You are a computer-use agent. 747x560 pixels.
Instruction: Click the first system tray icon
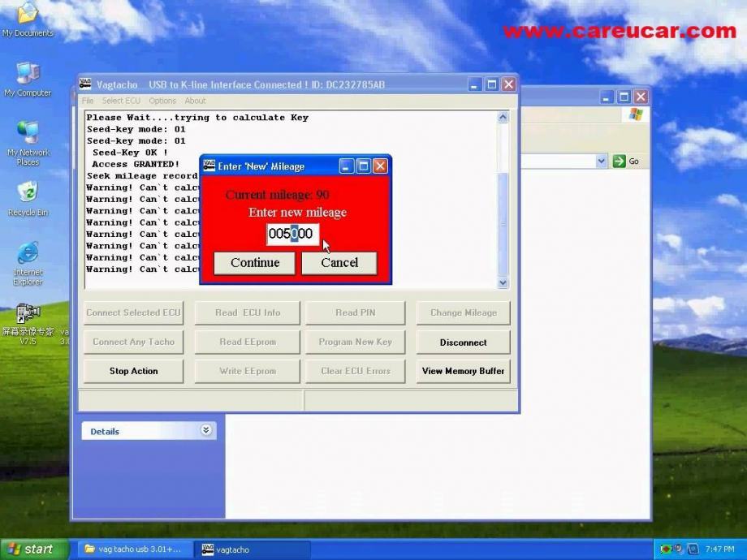click(666, 549)
